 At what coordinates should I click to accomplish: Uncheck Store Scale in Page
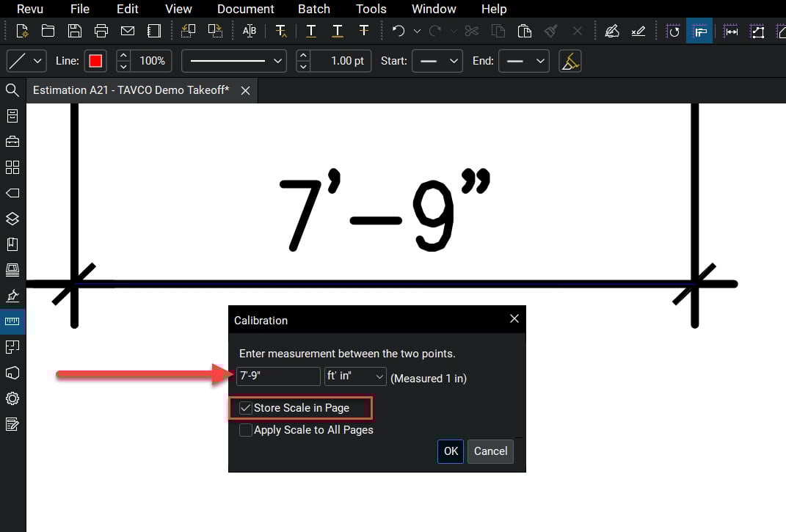[246, 408]
